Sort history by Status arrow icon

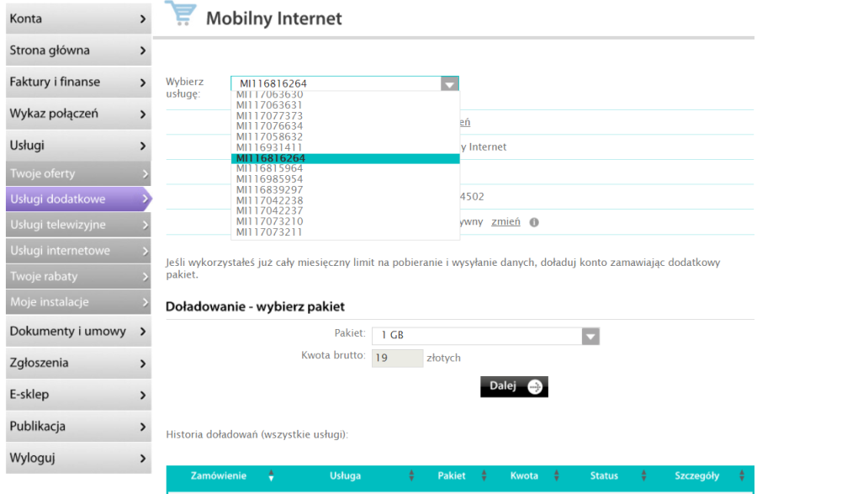(x=643, y=476)
